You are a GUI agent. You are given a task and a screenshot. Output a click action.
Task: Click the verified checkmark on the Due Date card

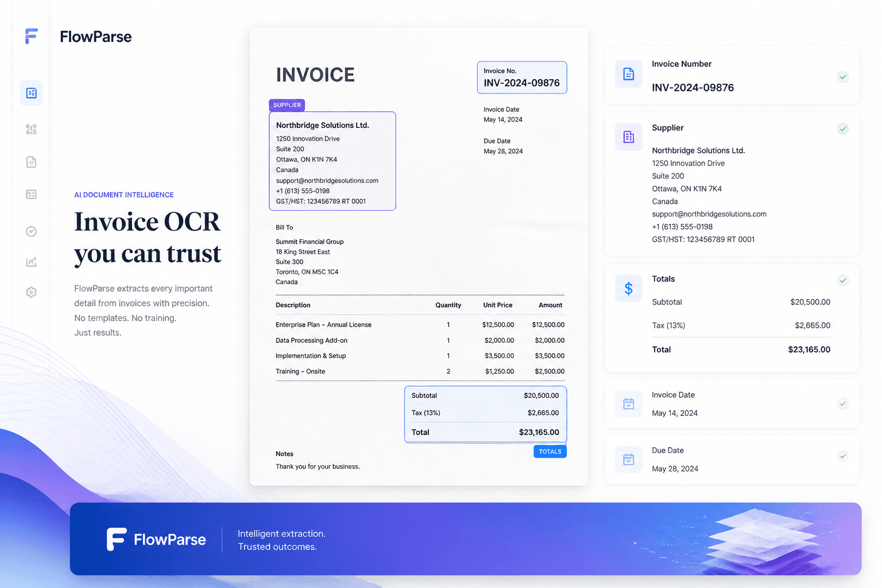pos(843,456)
